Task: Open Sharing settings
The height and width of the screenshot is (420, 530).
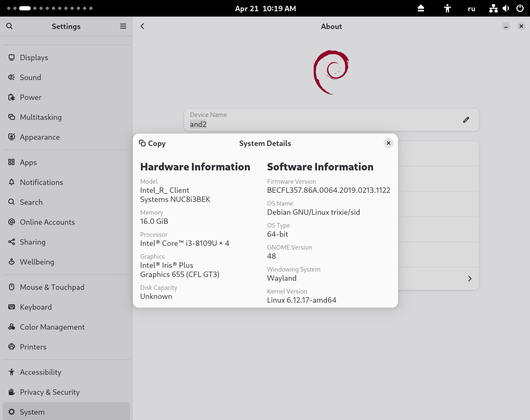Action: point(66,242)
